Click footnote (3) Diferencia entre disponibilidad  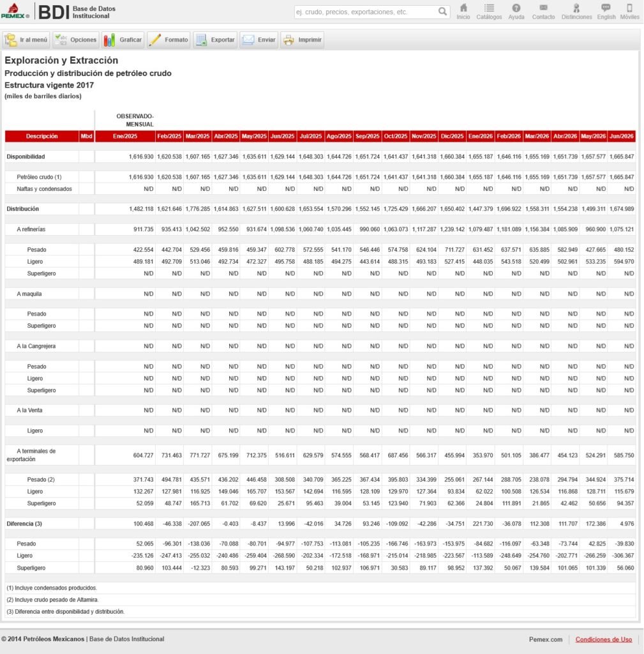click(x=66, y=611)
